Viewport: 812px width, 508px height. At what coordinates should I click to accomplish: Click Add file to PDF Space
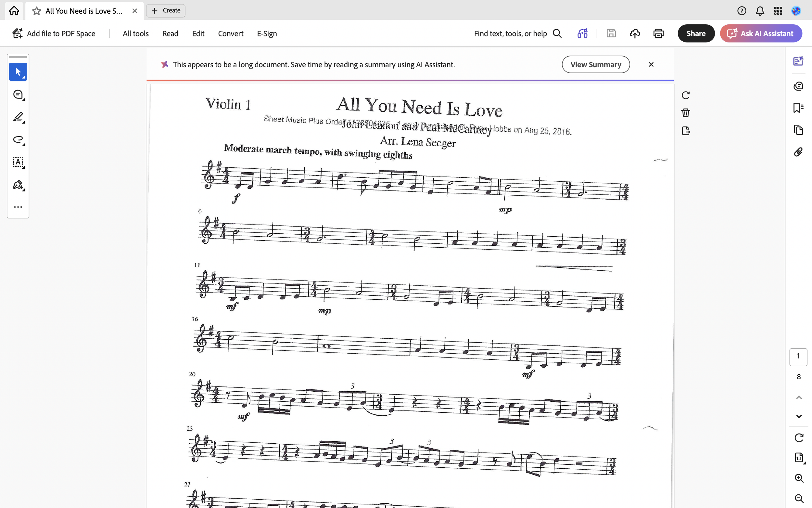[x=54, y=33]
